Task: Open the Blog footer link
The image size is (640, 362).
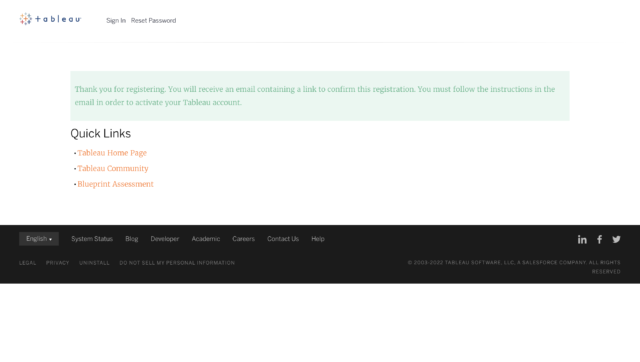Action: pyautogui.click(x=131, y=239)
